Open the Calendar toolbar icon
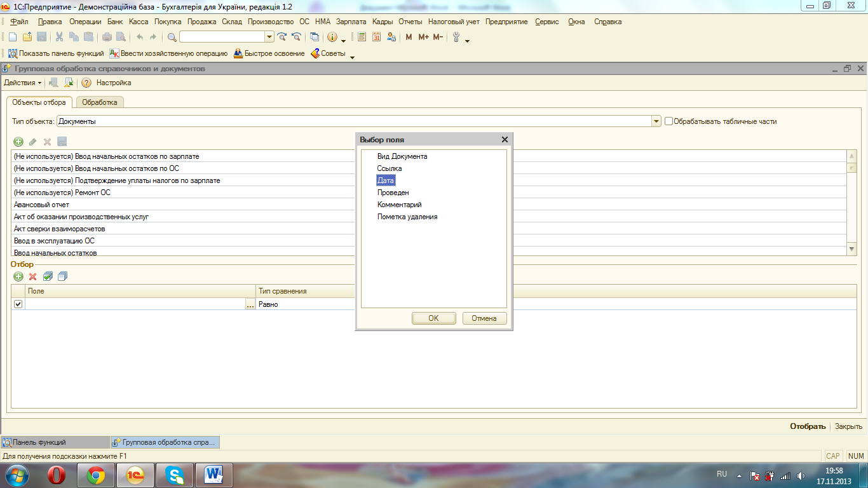 [x=377, y=37]
